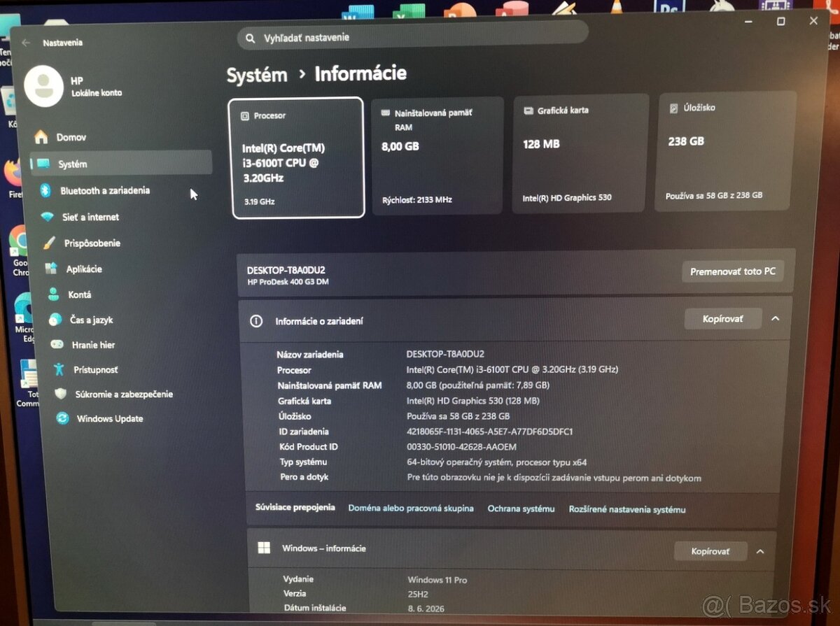Image resolution: width=840 pixels, height=626 pixels.
Task: Click the storage drive icon in Úložisko card
Action: point(673,108)
